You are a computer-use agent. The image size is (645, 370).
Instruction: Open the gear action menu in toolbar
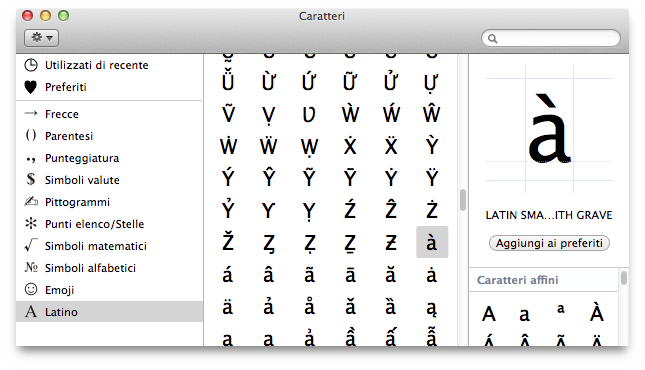[x=42, y=38]
